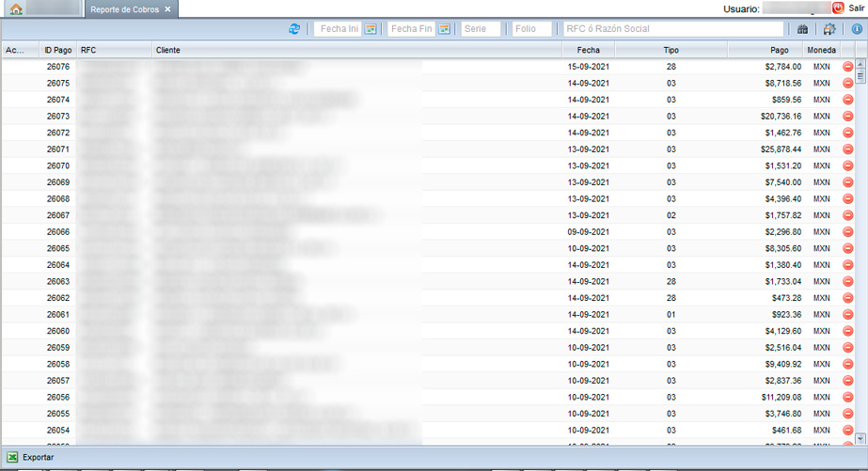Close the Reporte de Cobros tab
The height and width of the screenshot is (471, 868).
[167, 9]
